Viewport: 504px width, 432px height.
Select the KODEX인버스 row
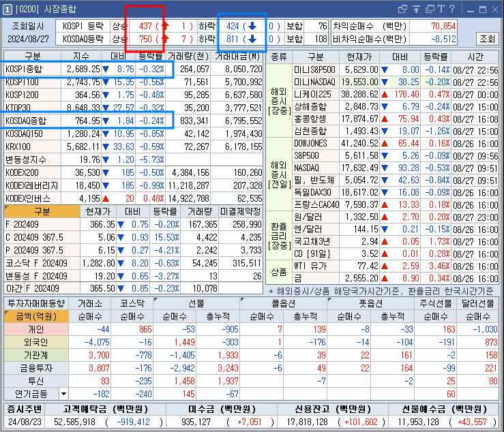coord(134,198)
